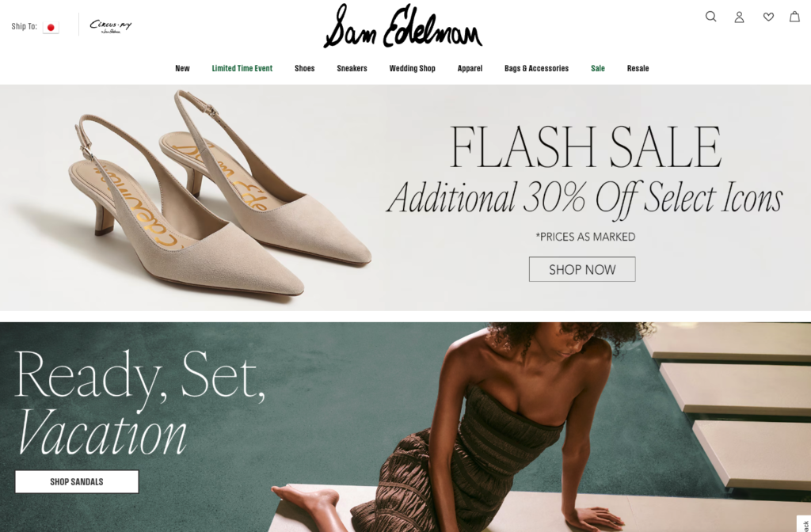Viewport: 811px width, 532px height.
Task: Go to the Sam Edelman home logo
Action: (x=403, y=26)
